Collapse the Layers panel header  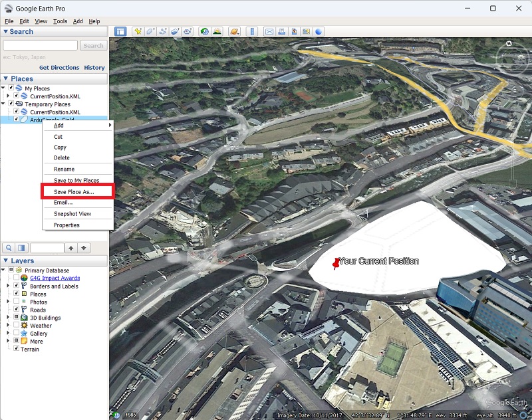tap(6, 261)
